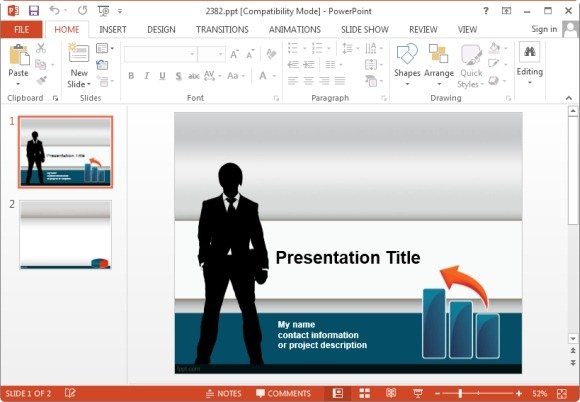Click the Save icon in quick access toolbar
The height and width of the screenshot is (402, 580).
click(34, 11)
